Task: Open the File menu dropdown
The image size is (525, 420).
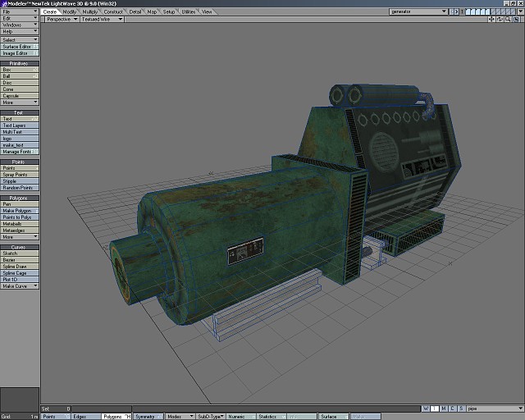Action: coord(20,11)
